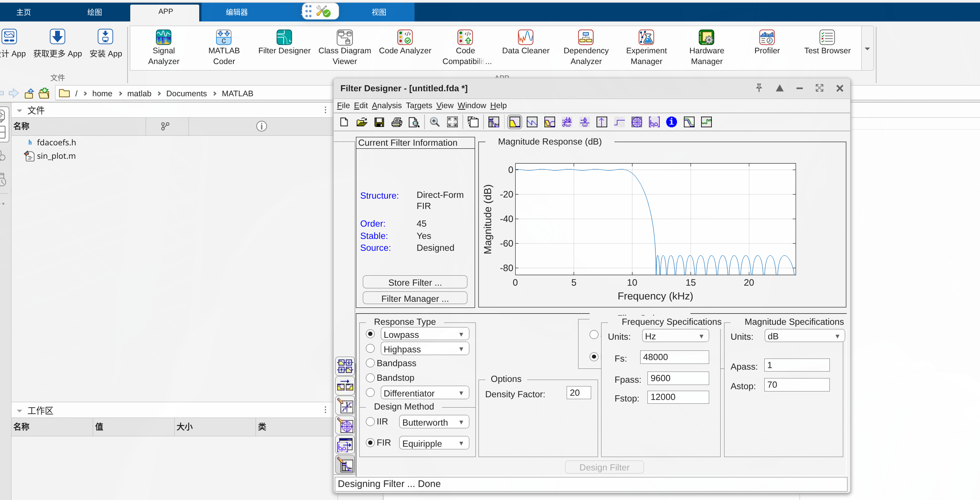Switch to the 编辑器 tab
980x500 pixels.
click(237, 12)
